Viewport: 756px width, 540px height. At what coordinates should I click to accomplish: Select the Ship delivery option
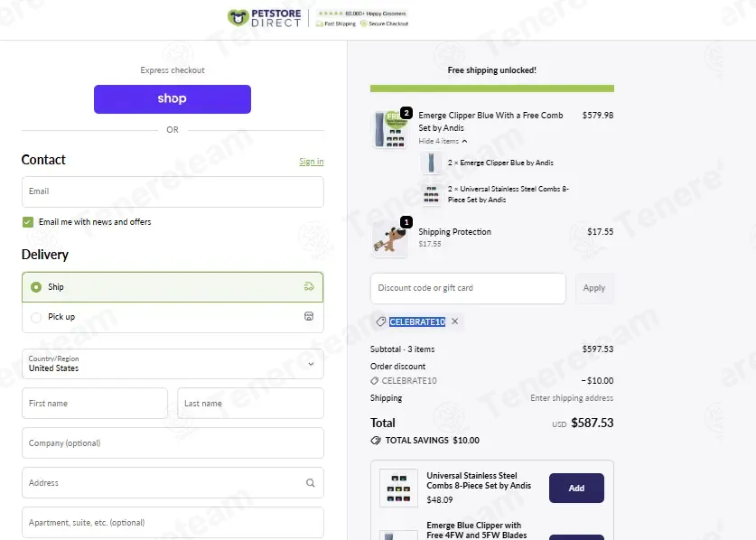pyautogui.click(x=173, y=287)
